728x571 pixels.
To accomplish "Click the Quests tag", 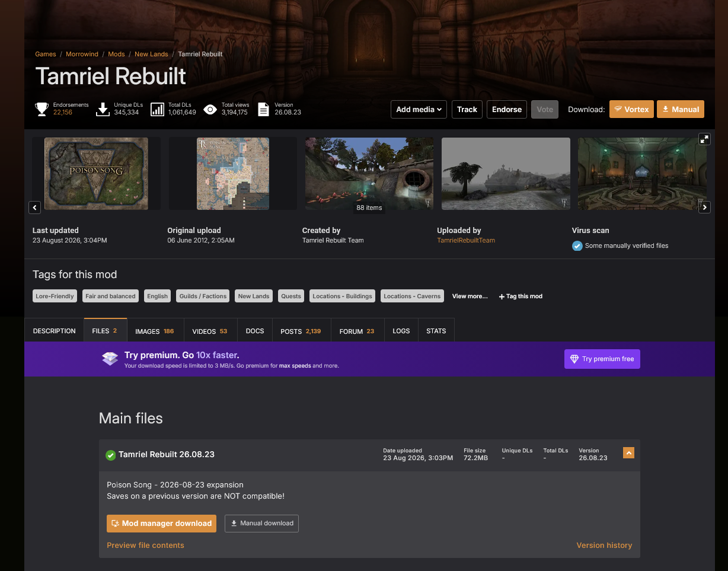I will (291, 296).
